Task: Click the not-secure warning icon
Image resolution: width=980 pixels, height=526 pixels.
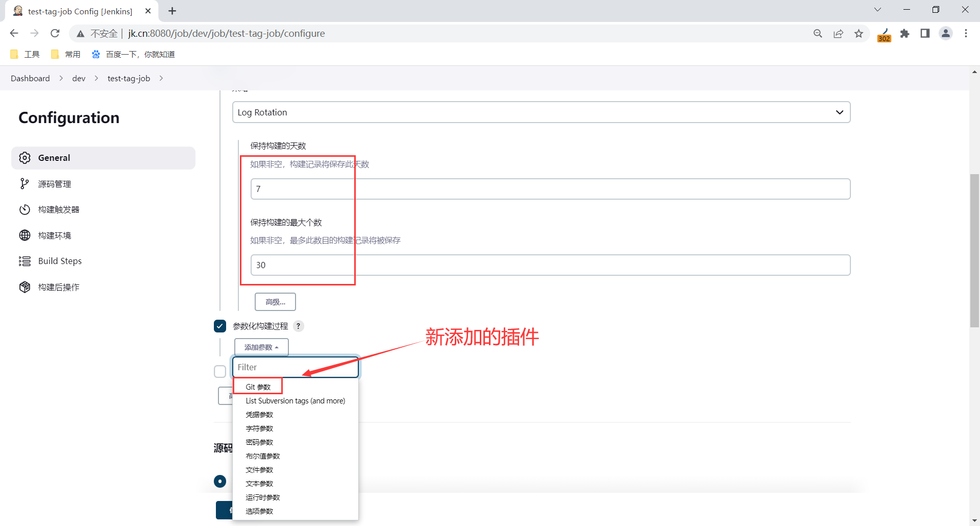Action: pyautogui.click(x=81, y=34)
